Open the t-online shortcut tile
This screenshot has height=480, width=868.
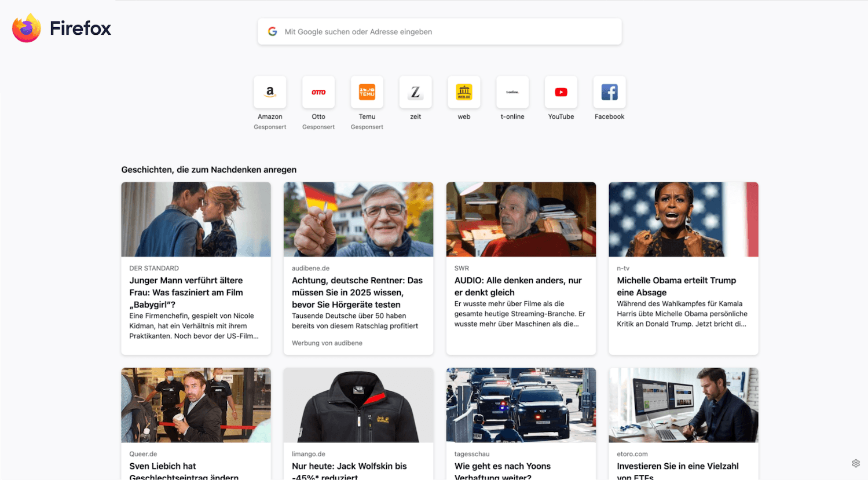[x=512, y=92]
